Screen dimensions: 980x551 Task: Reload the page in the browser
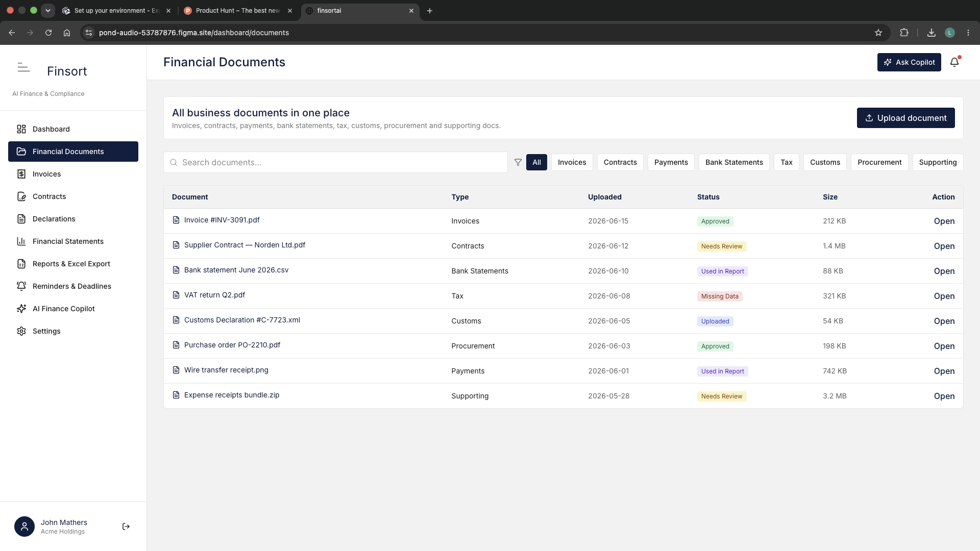(48, 33)
